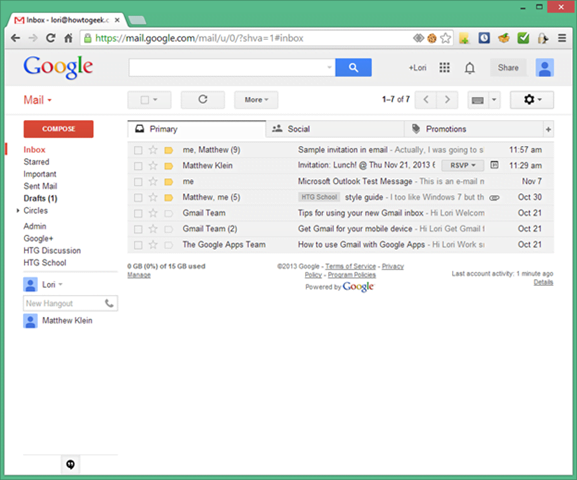The height and width of the screenshot is (480, 577).
Task: Expand the Circles label
Action: pos(18,211)
